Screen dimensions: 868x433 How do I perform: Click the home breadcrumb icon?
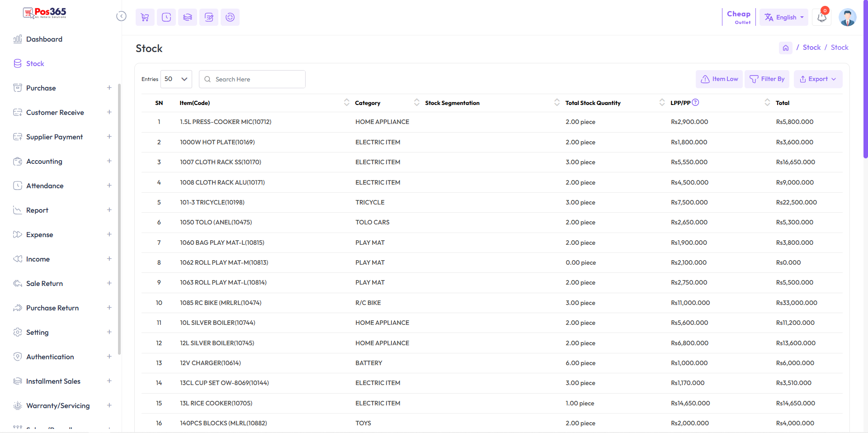(785, 48)
